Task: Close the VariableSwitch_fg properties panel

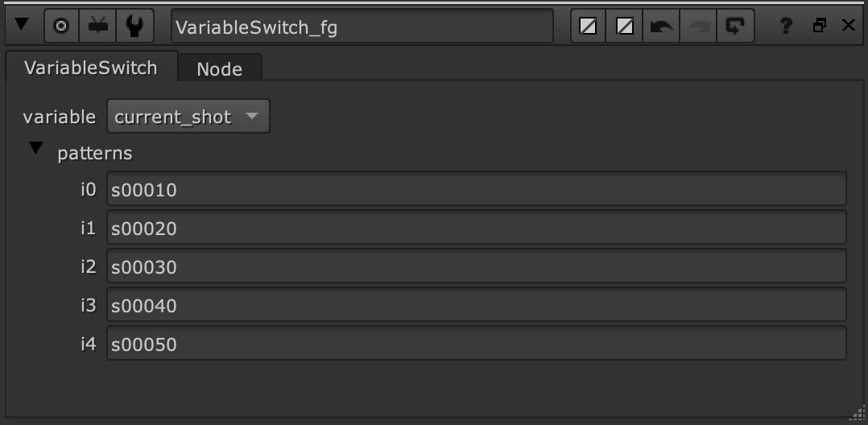Action: (x=848, y=26)
